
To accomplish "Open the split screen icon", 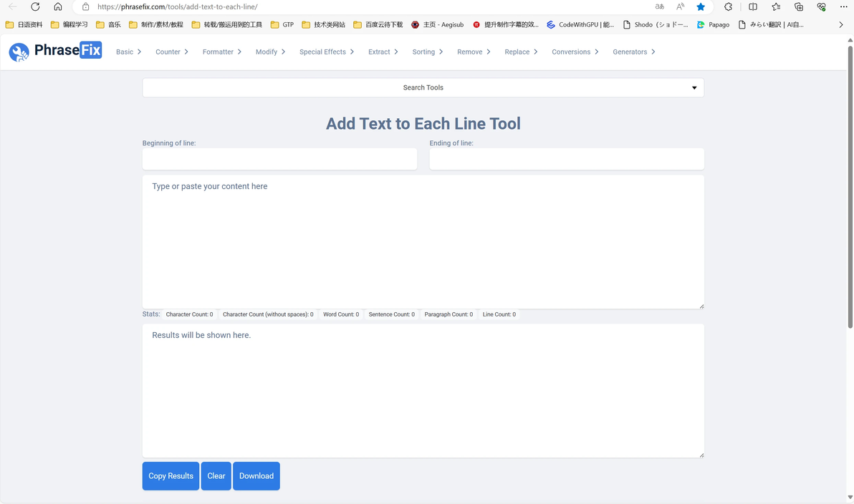I will point(753,6).
